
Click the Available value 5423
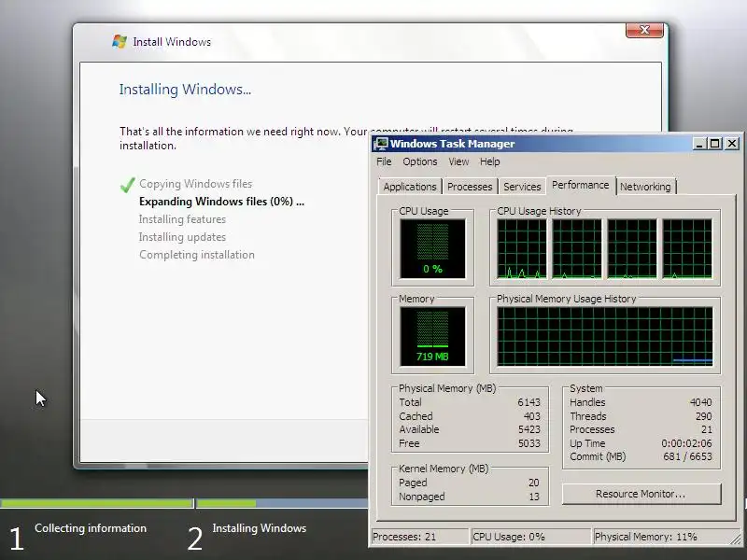[529, 429]
